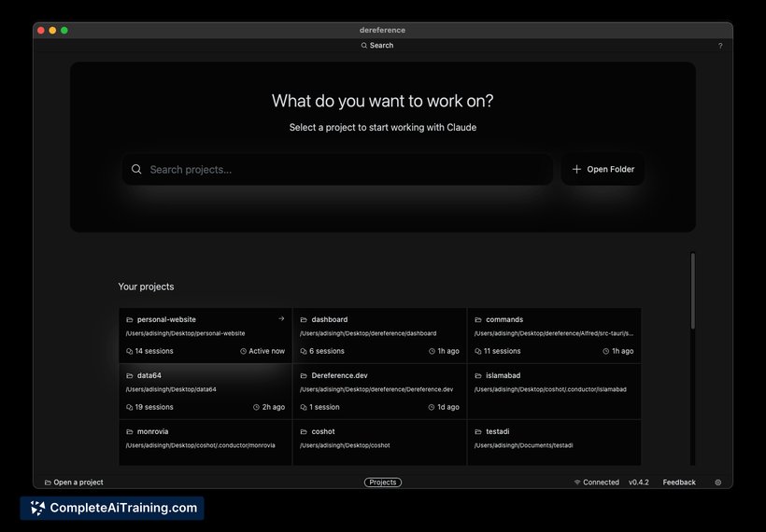Click the Connected status text
Image resolution: width=766 pixels, height=532 pixels.
(x=601, y=483)
